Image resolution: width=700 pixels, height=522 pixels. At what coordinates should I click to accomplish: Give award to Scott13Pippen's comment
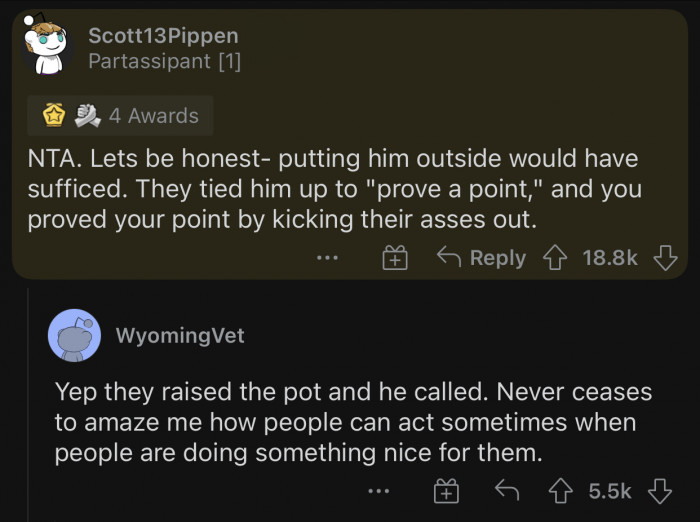point(395,258)
